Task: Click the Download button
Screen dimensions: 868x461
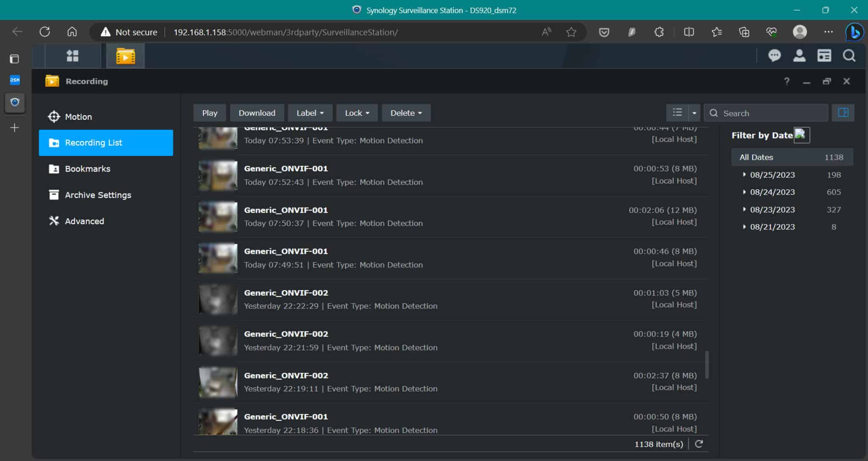Action: (x=257, y=113)
